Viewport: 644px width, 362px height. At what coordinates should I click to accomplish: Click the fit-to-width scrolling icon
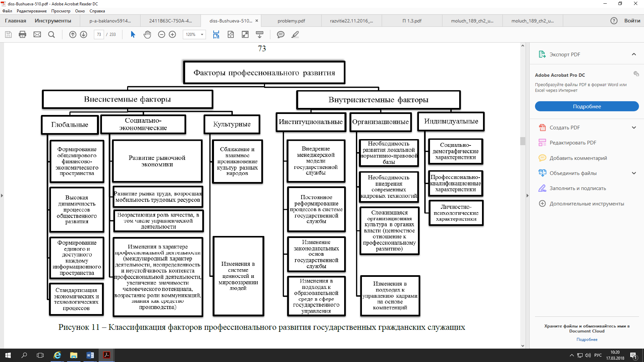point(216,35)
